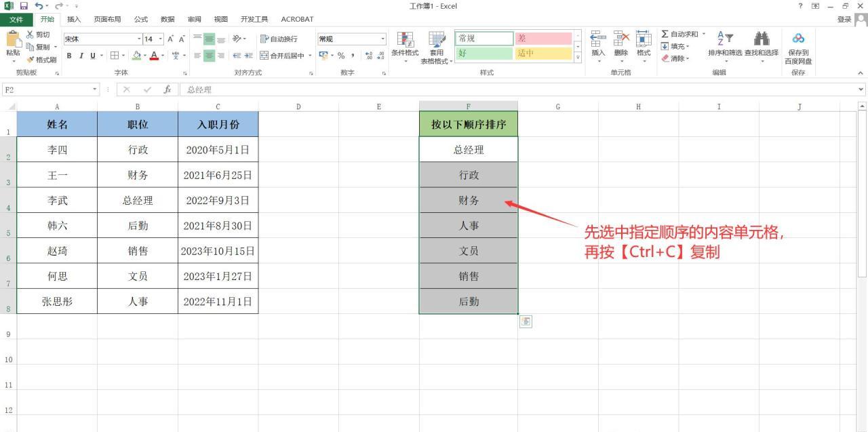Open Format as Table (套用表格格式)

coord(437,47)
